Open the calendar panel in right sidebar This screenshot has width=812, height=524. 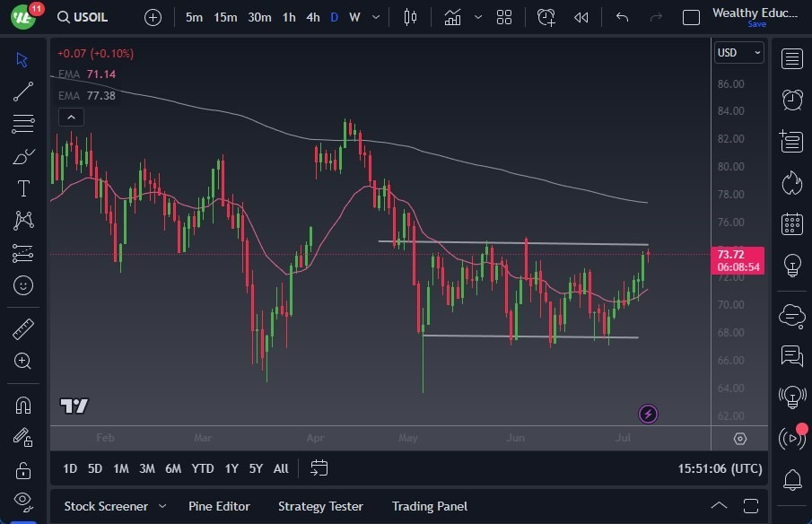791,223
